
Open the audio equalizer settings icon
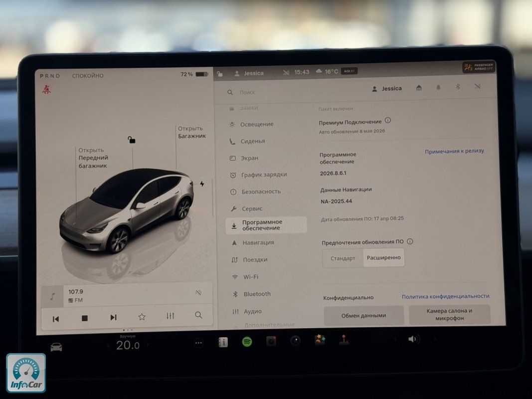170,316
